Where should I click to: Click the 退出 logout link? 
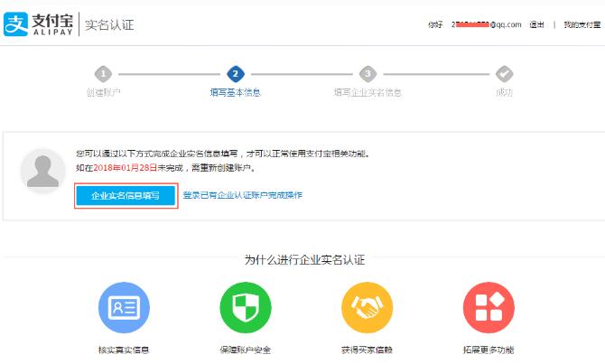pos(536,24)
